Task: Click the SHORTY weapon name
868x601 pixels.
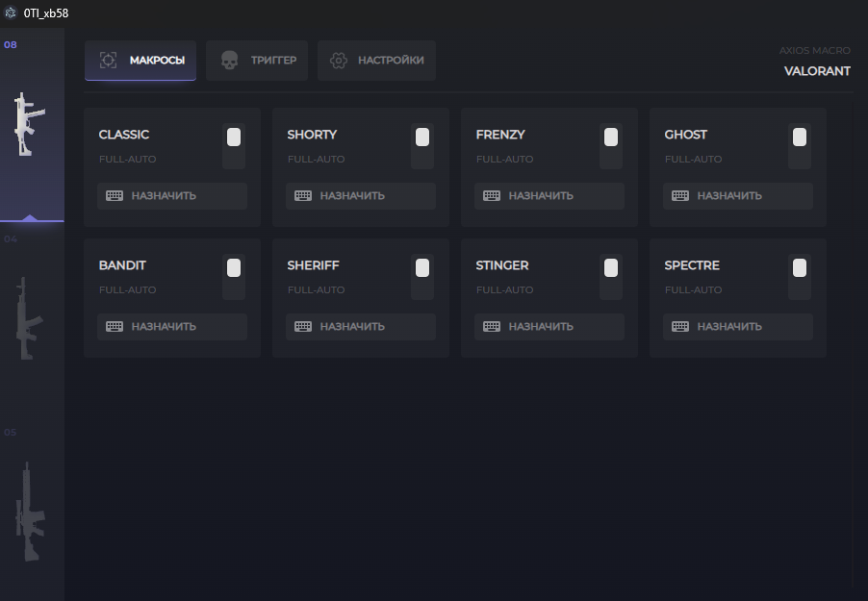Action: [x=312, y=135]
